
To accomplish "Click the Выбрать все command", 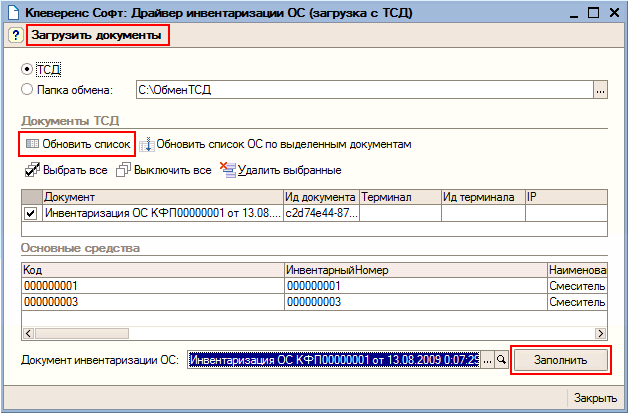I will (x=66, y=170).
